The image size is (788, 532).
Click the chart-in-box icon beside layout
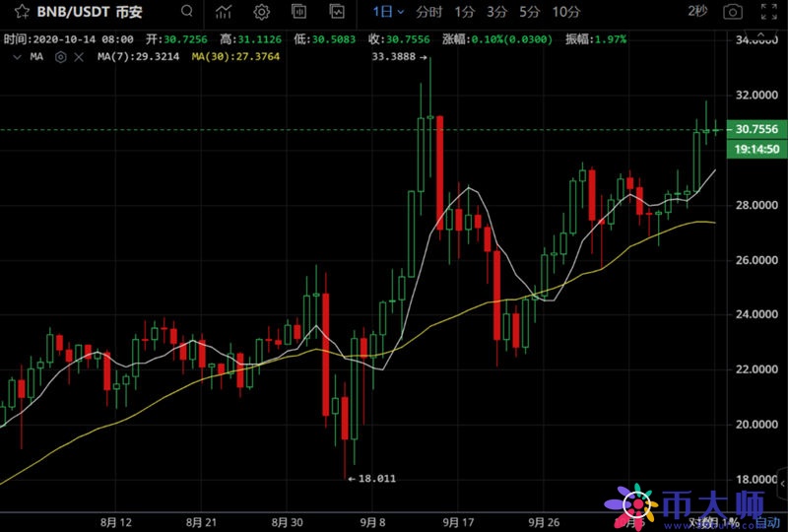[337, 13]
